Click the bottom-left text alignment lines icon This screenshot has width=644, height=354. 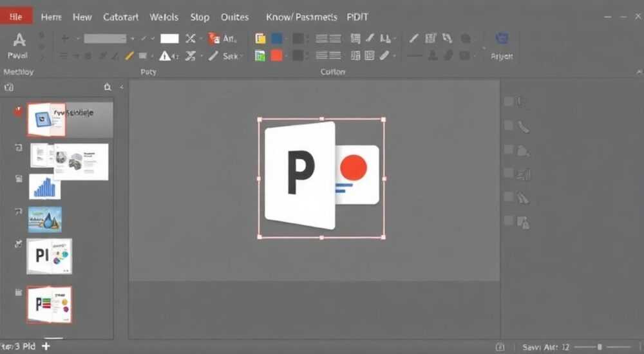(x=321, y=55)
